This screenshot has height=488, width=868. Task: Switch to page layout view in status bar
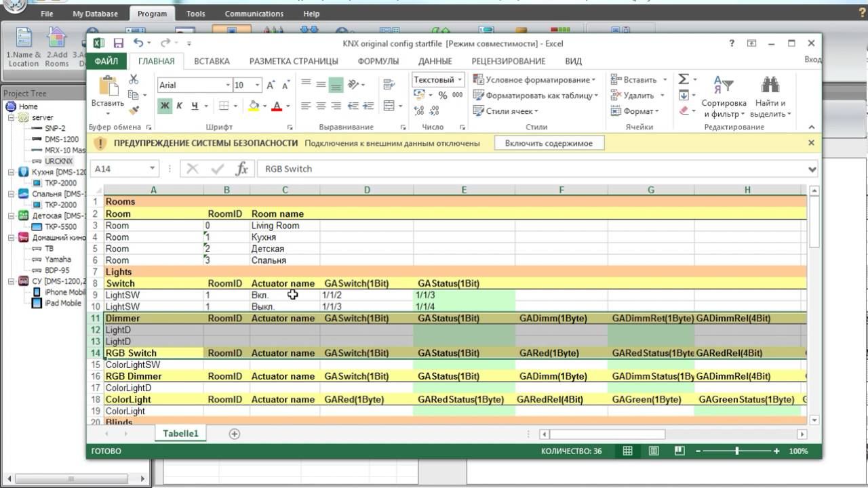654,451
